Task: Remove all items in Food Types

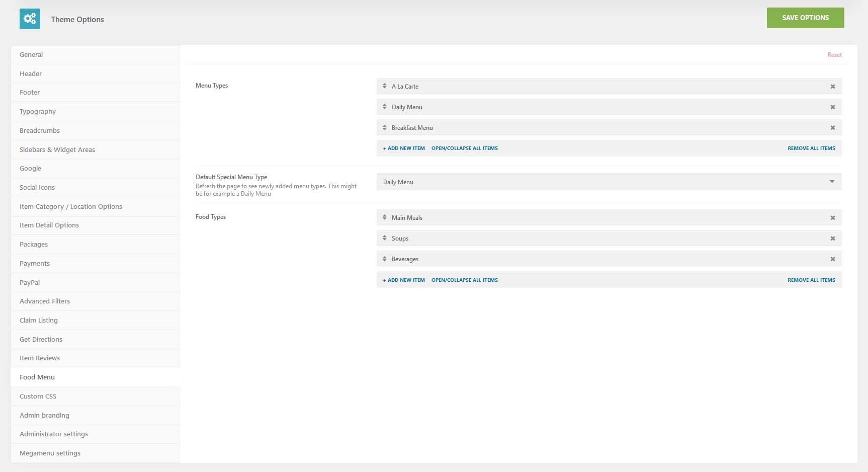Action: (811, 280)
